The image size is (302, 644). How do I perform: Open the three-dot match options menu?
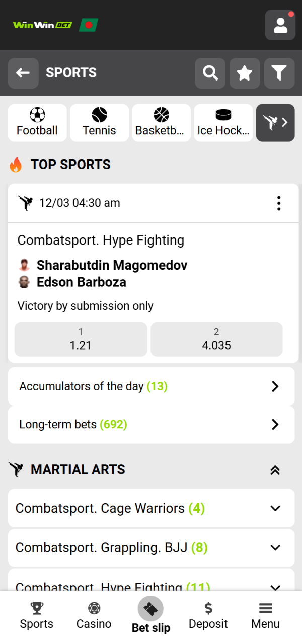(278, 203)
